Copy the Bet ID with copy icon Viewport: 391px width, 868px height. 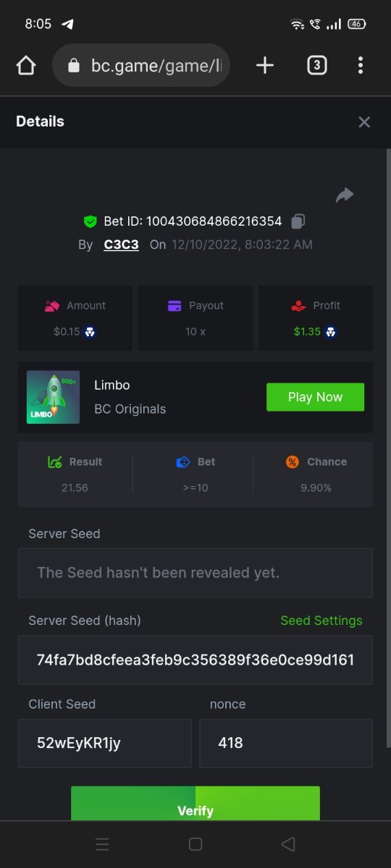[x=298, y=221]
